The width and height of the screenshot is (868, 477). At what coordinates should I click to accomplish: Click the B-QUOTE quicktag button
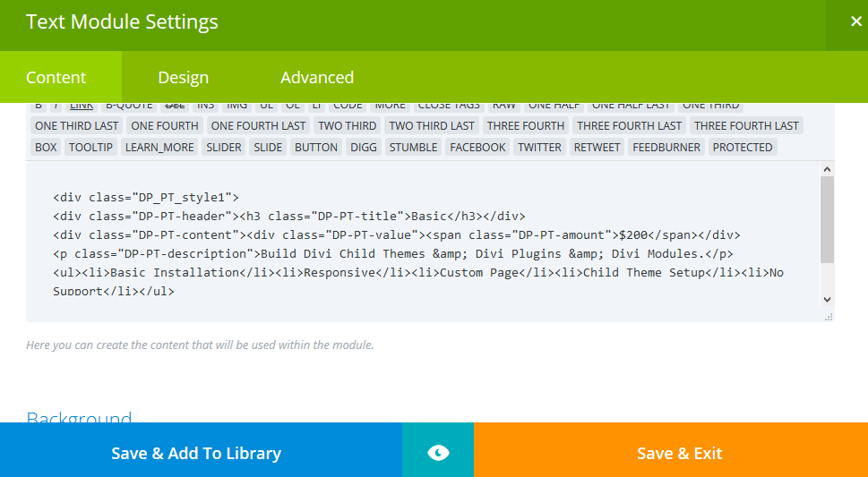(129, 106)
